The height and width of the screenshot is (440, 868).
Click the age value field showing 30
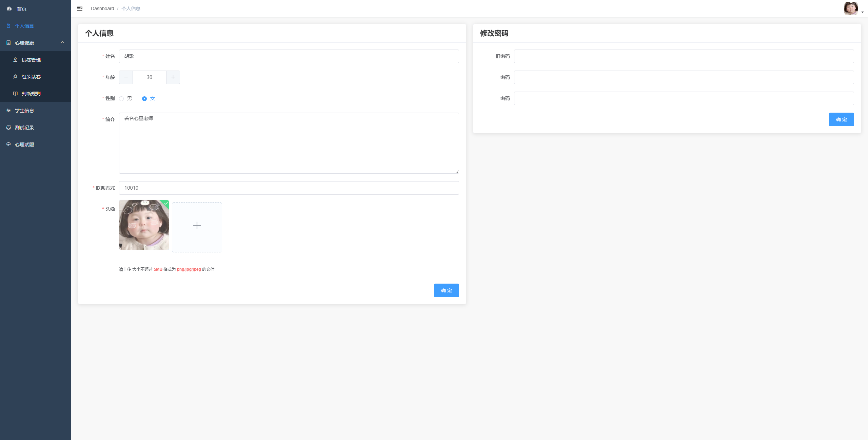click(150, 77)
